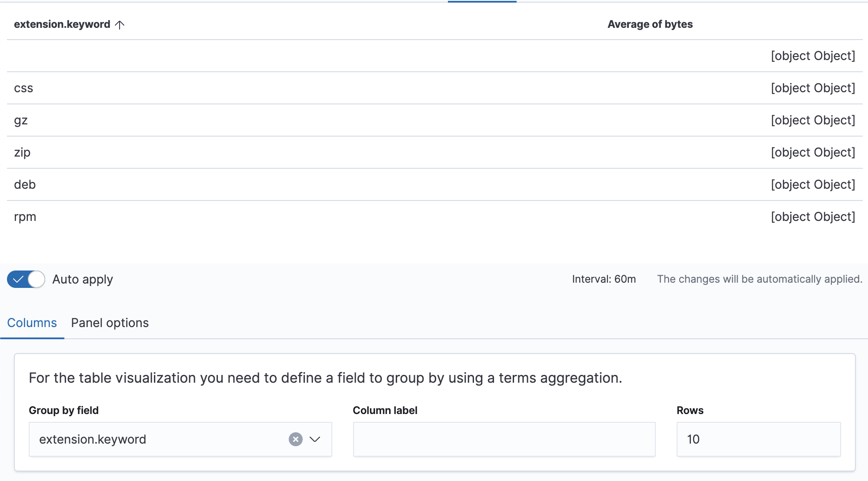Click the Average of bytes column header
Image resolution: width=868 pixels, height=481 pixels.
pyautogui.click(x=650, y=24)
